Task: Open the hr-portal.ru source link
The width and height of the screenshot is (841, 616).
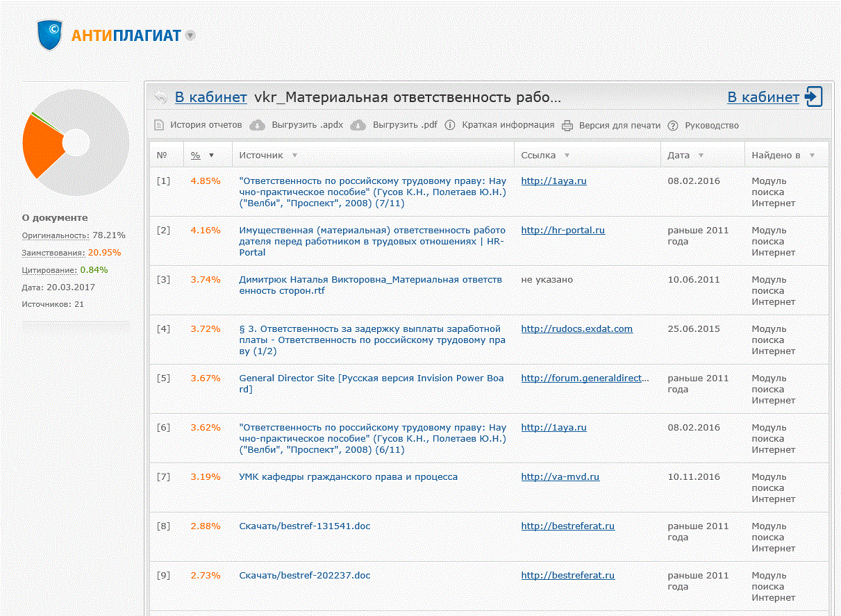Action: click(563, 231)
